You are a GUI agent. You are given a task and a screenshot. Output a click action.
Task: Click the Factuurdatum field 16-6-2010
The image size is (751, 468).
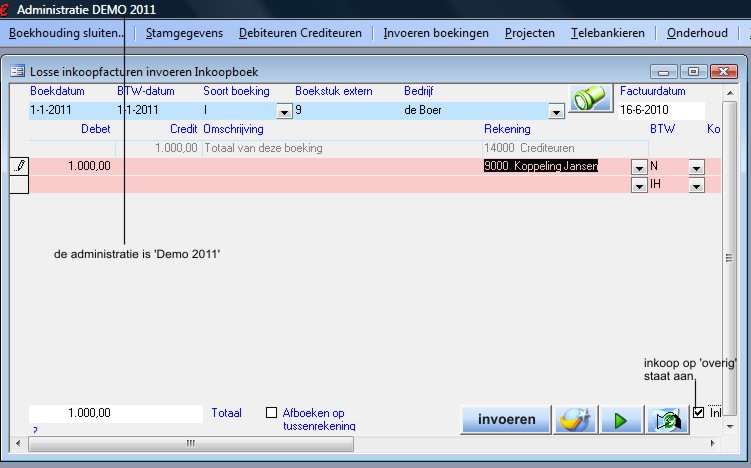[x=660, y=110]
